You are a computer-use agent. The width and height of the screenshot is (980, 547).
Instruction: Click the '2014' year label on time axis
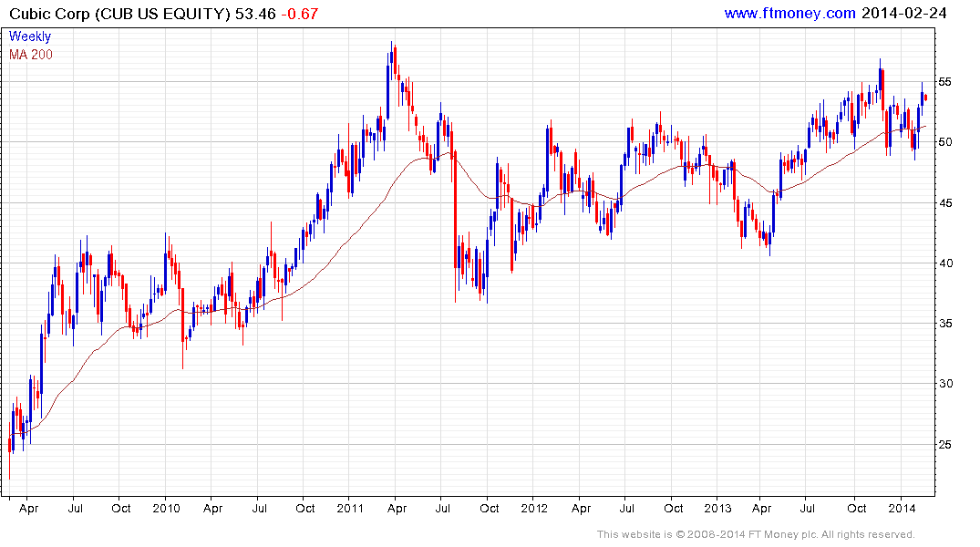coord(902,508)
